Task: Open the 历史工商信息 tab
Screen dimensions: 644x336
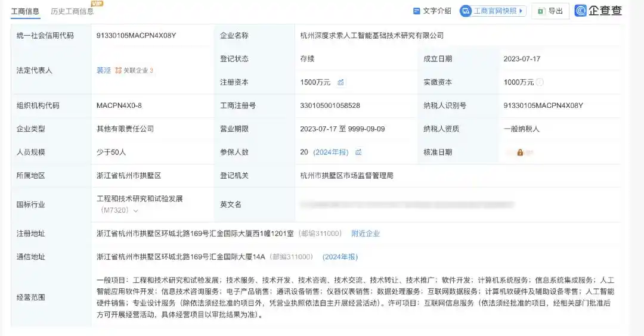Action: coord(72,11)
